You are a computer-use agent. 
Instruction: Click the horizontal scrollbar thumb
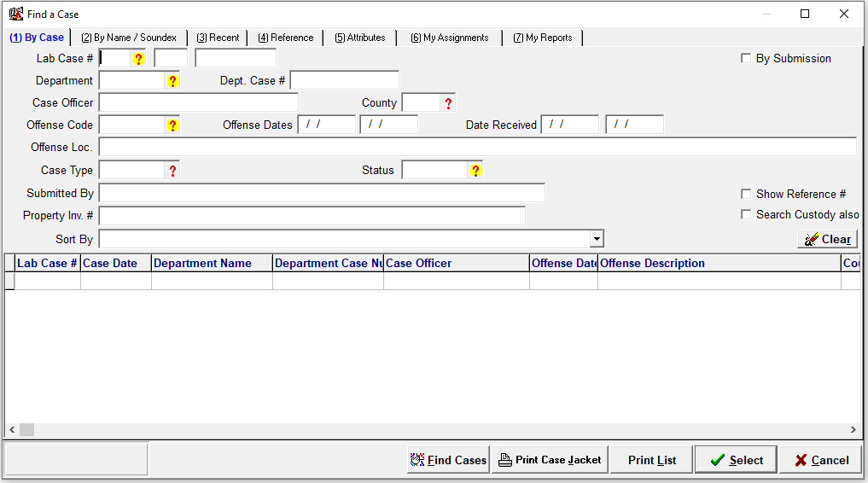pyautogui.click(x=26, y=430)
